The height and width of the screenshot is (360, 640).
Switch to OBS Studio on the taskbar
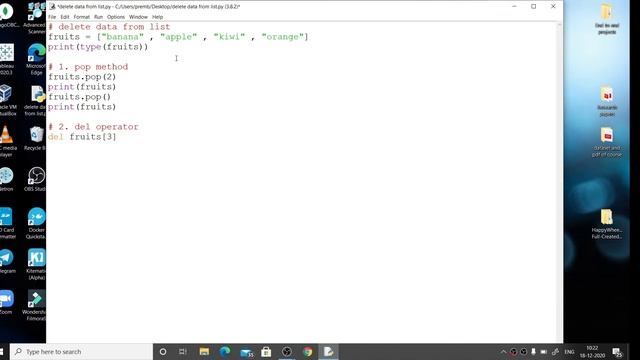pyautogui.click(x=287, y=351)
